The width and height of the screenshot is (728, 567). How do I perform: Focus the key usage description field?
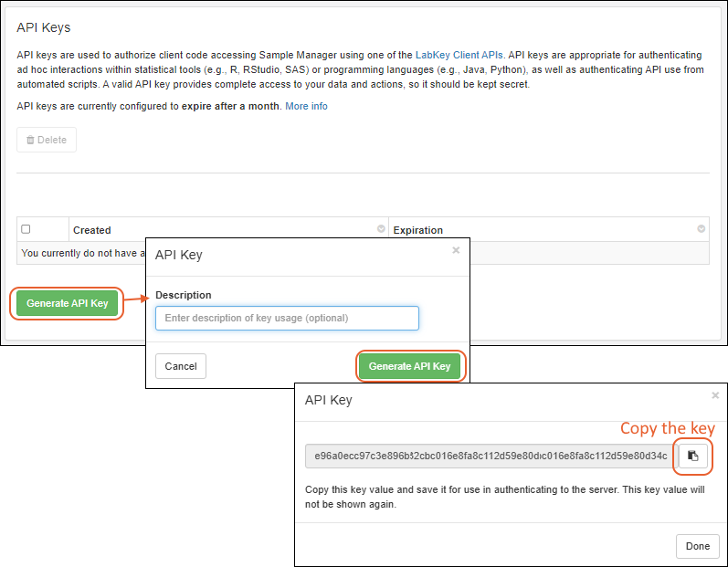(287, 318)
